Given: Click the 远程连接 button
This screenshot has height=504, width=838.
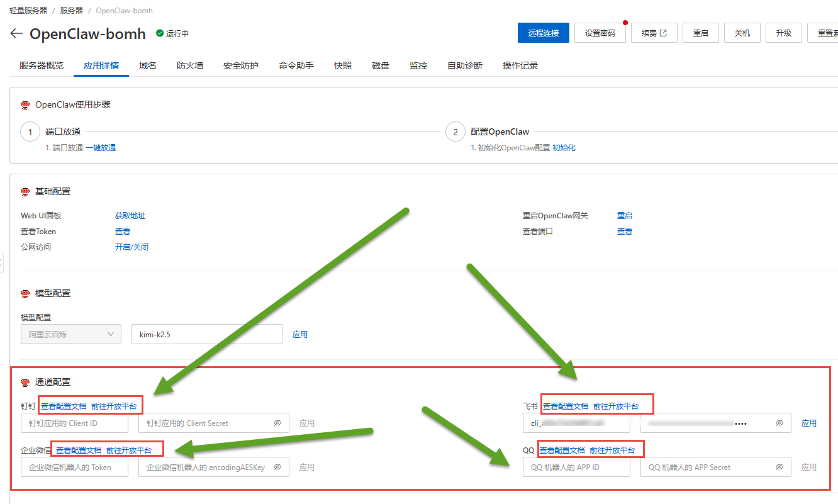Looking at the screenshot, I should coord(543,33).
